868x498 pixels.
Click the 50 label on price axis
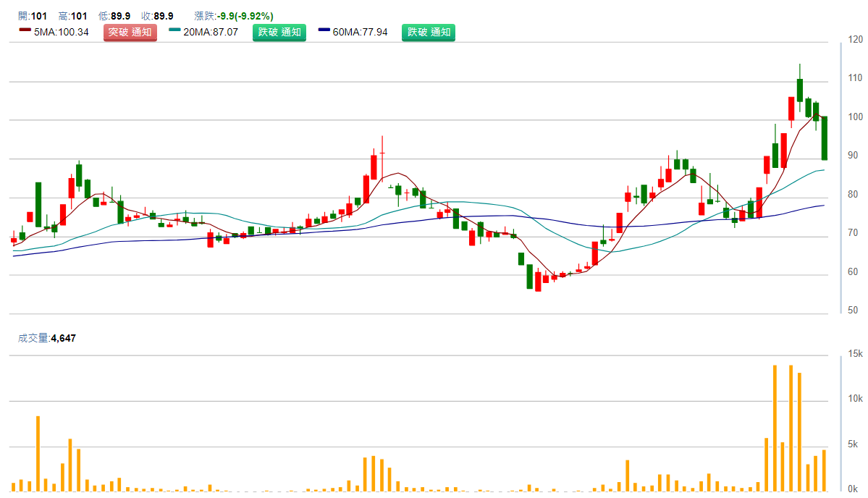tap(854, 311)
